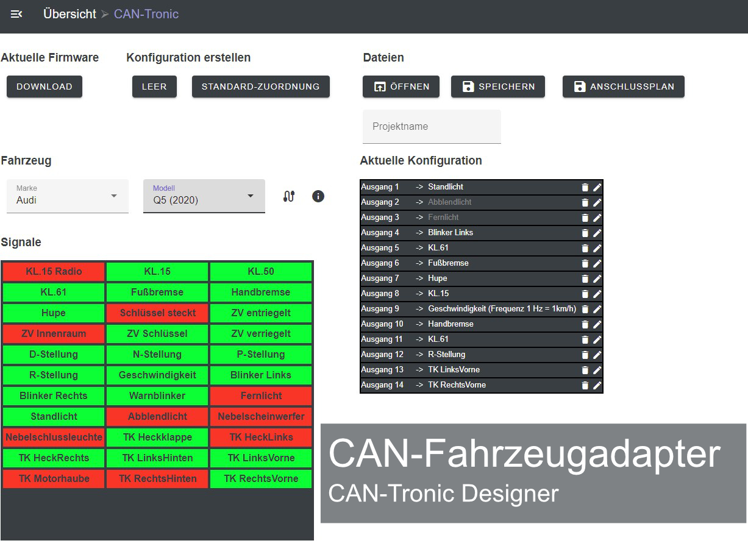Choose the TK Motorhaube signal tile
The image size is (748, 560).
click(54, 479)
